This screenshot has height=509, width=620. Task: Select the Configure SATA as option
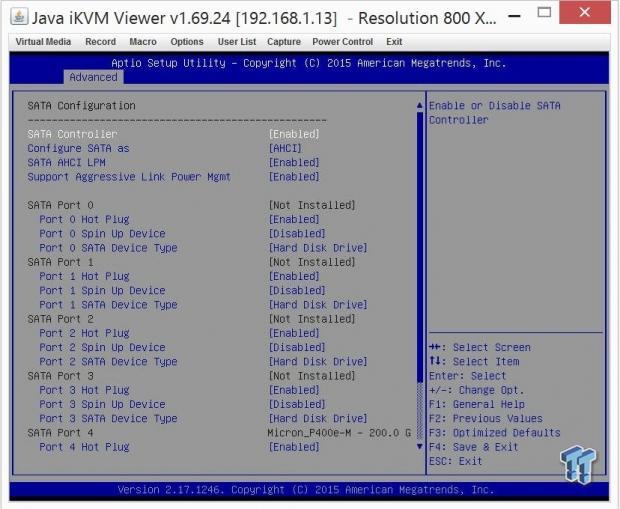(78, 148)
